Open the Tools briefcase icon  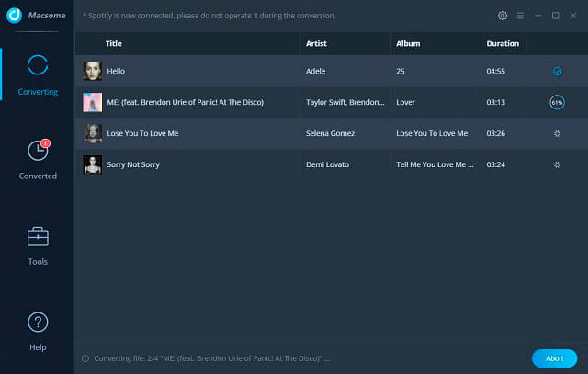[38, 237]
